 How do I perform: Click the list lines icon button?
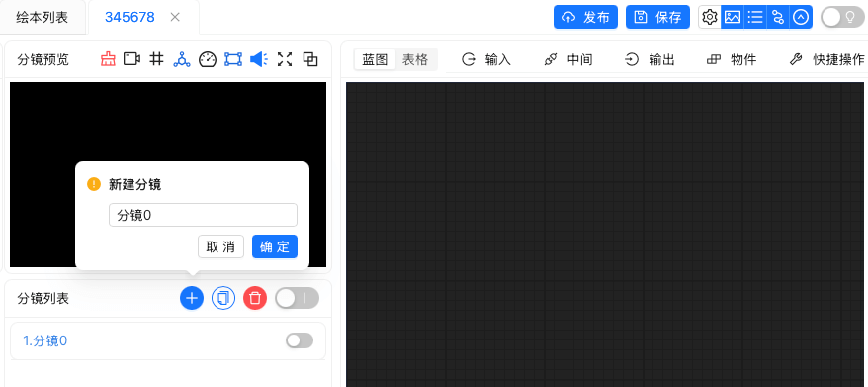point(755,17)
